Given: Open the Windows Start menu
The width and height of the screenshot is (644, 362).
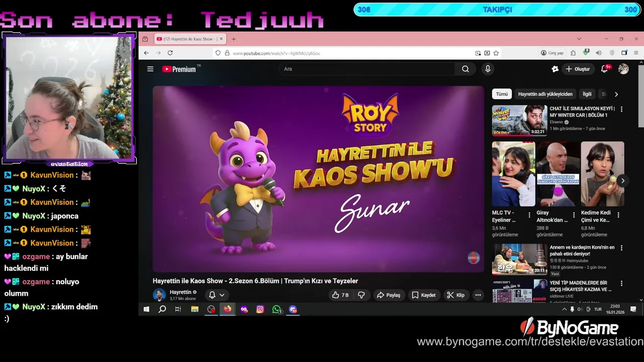Looking at the screenshot, I should coord(146,309).
